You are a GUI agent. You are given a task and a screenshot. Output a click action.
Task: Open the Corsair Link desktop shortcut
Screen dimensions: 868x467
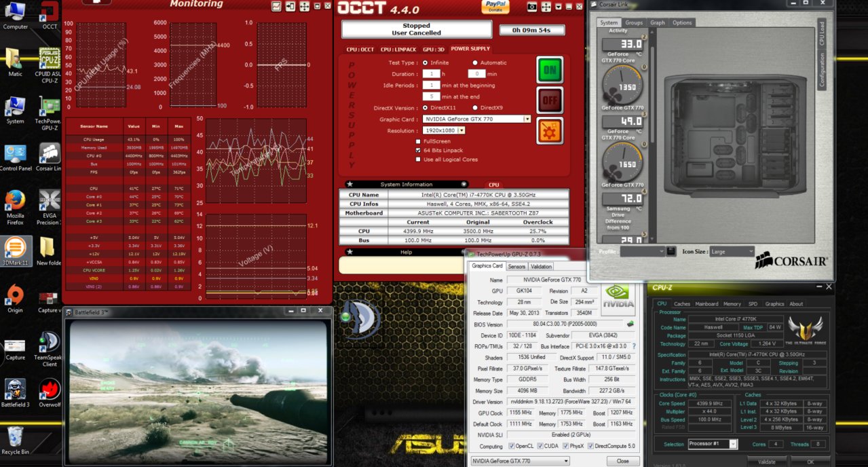tap(49, 157)
